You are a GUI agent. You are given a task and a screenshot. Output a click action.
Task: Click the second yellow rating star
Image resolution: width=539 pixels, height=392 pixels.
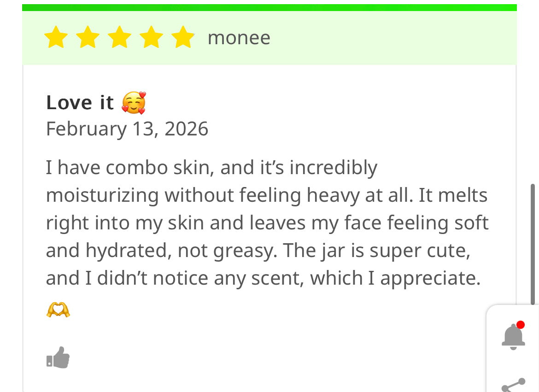[88, 37]
